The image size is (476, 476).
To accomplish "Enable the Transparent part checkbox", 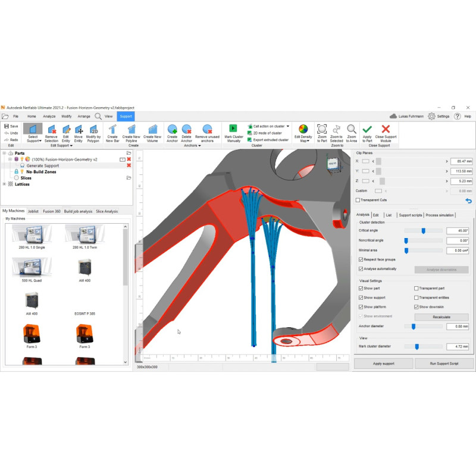I will point(416,288).
